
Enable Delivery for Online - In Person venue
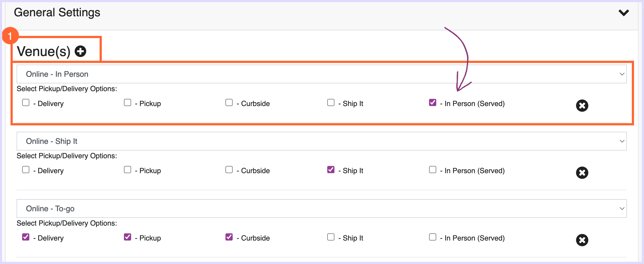tap(26, 102)
